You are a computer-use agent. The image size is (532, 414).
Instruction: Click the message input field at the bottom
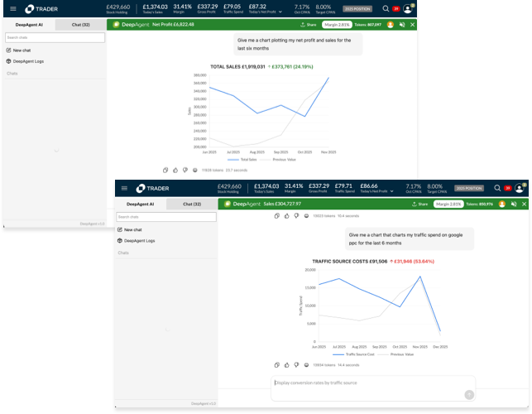(364, 383)
